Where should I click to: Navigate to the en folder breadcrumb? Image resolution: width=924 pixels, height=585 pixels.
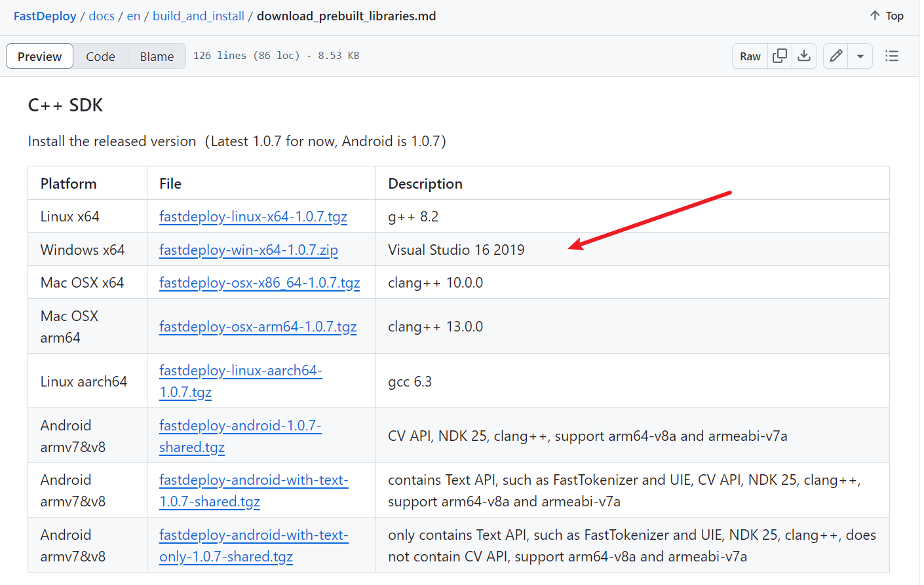point(134,16)
